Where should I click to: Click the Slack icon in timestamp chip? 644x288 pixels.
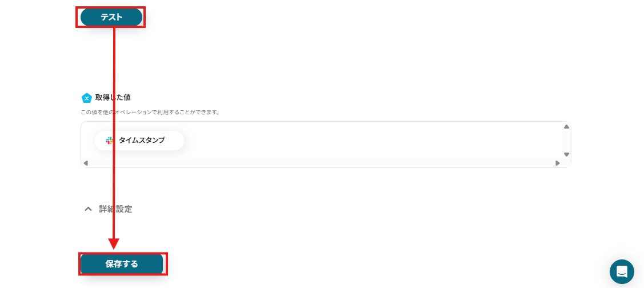tap(110, 141)
